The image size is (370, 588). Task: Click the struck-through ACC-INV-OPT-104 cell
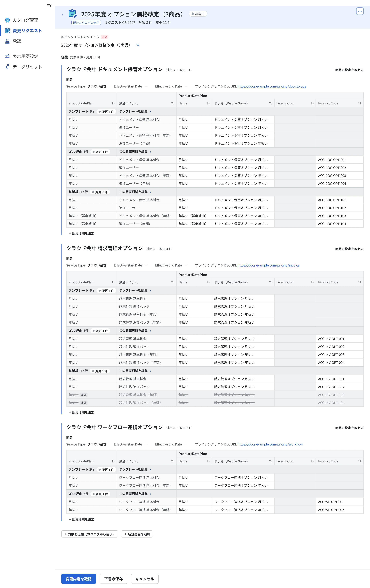(x=339, y=402)
